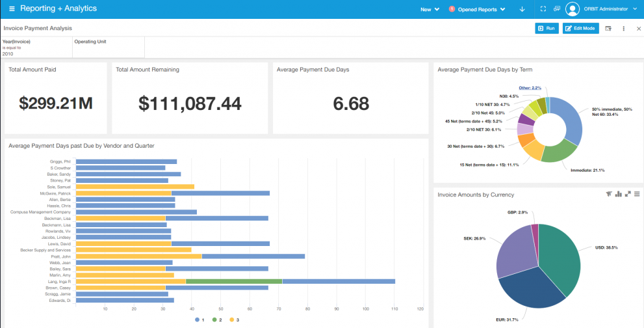Toggle quarter 3 series in chart legend

235,320
